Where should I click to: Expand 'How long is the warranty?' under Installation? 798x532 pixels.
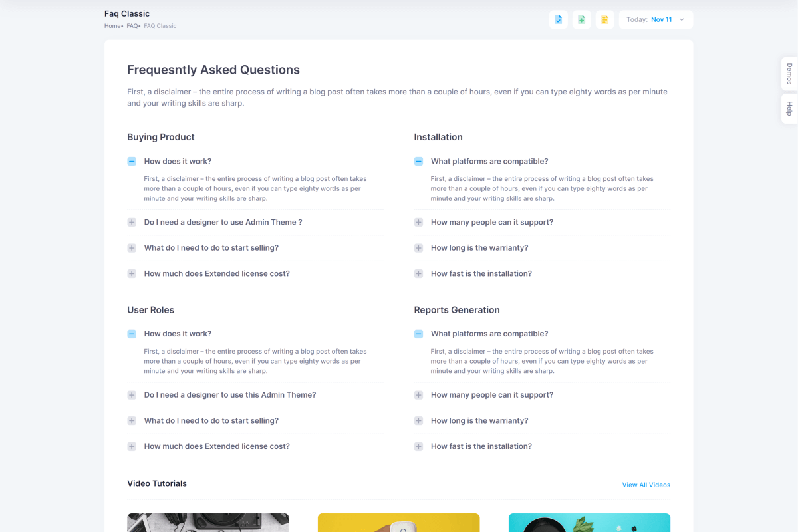(479, 248)
